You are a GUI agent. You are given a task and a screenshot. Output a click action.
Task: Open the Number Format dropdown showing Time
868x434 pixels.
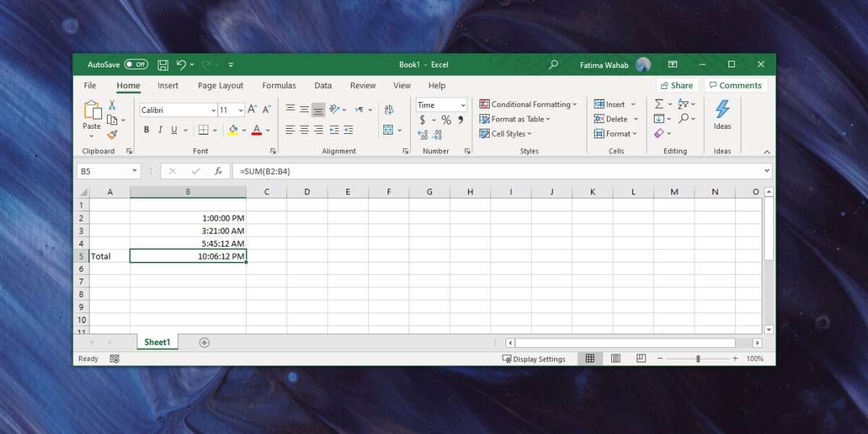[441, 104]
